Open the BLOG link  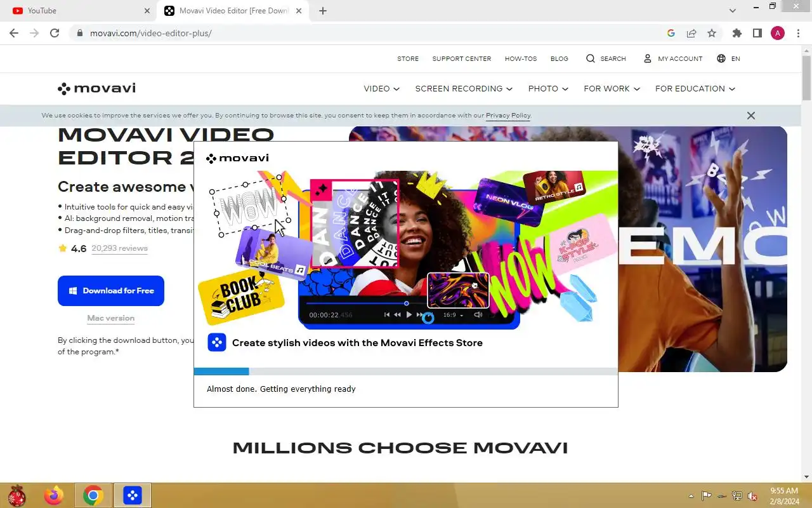coord(560,58)
